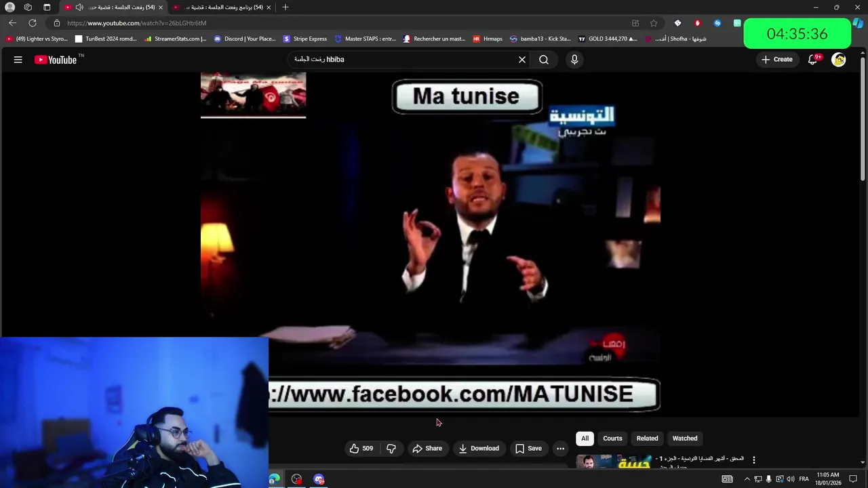This screenshot has height=488, width=868.
Task: Click the page vertical scrollbar
Action: pyautogui.click(x=863, y=121)
